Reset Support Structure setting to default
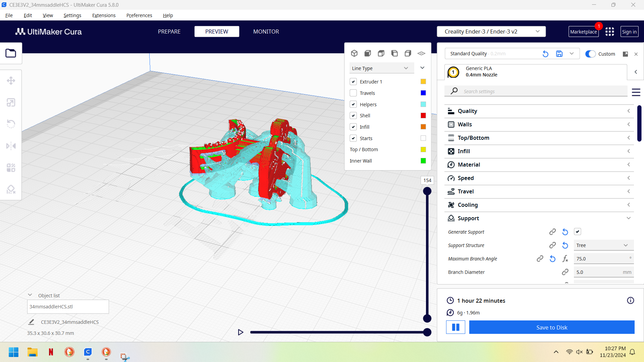Screen dimensions: 644x362 click(565, 245)
